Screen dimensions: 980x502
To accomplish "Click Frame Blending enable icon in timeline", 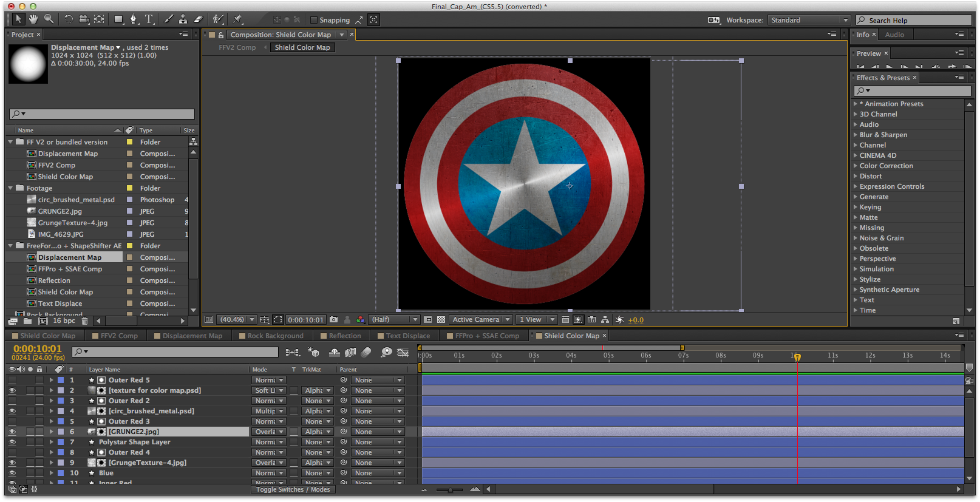I will coord(350,352).
